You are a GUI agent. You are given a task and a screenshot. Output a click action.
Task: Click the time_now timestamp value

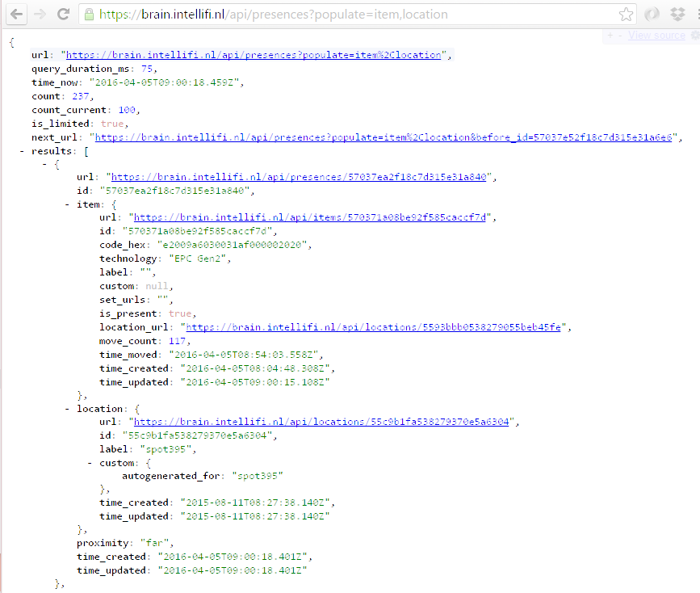click(164, 82)
